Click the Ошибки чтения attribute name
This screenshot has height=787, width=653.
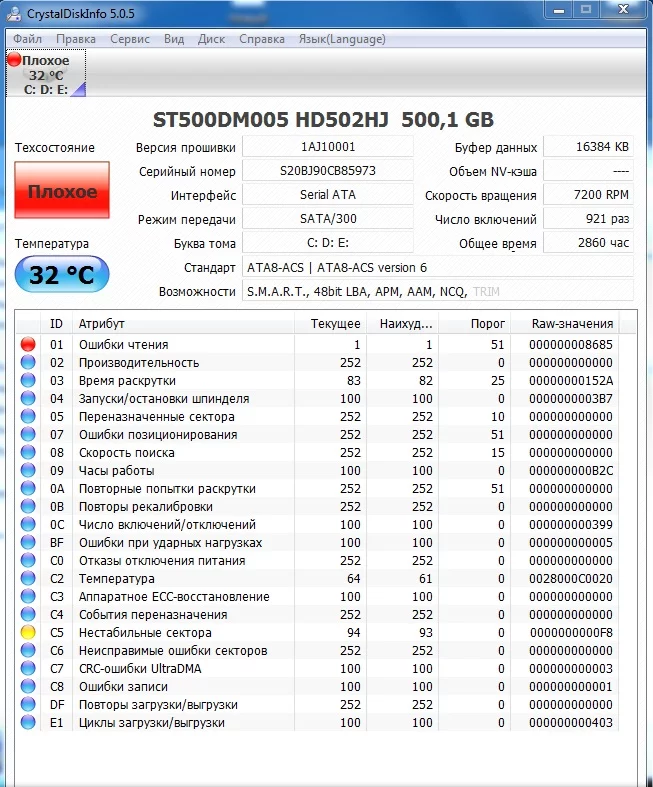(x=123, y=344)
